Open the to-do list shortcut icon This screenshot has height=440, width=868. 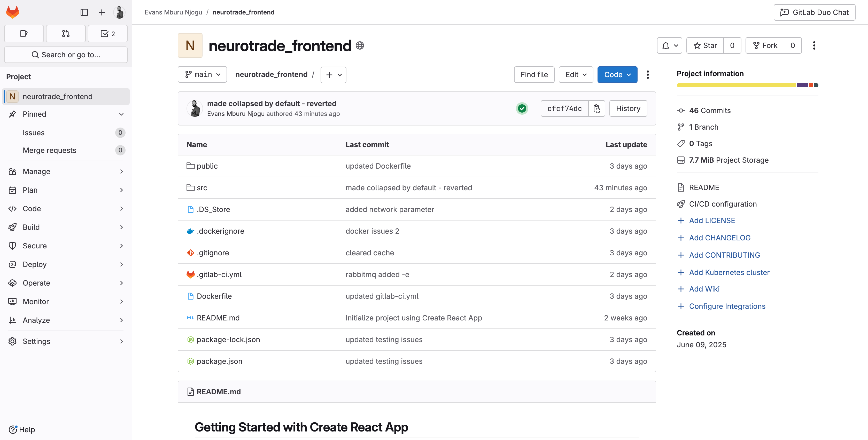tap(107, 33)
